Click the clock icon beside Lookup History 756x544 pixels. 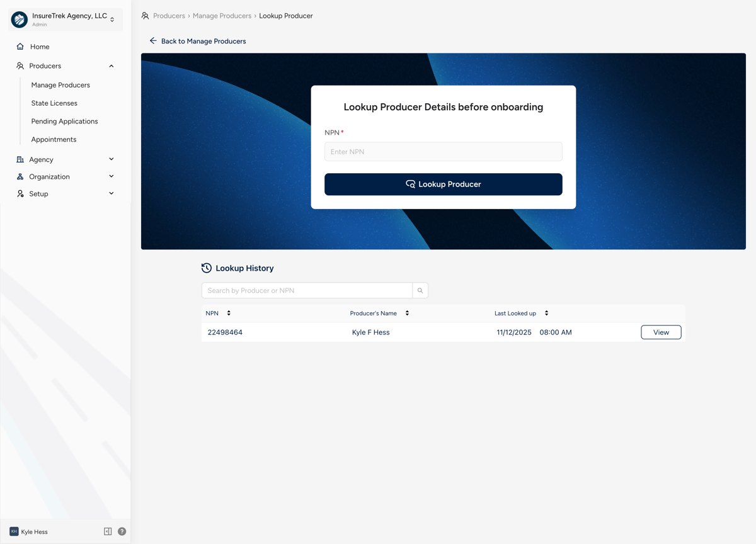(x=207, y=268)
